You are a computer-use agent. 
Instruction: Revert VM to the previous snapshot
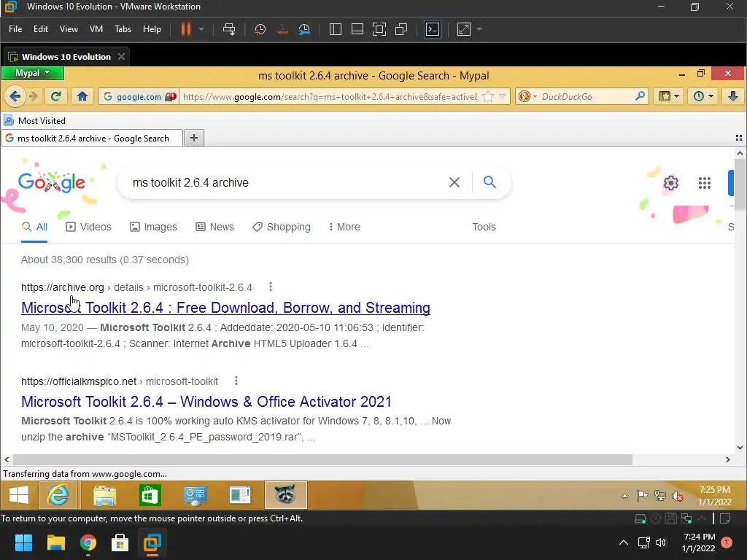click(x=282, y=29)
